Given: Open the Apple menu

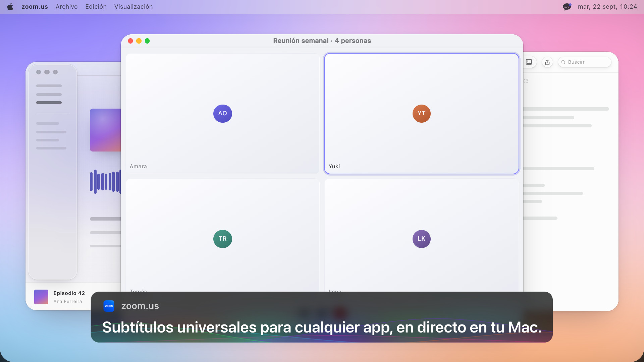Looking at the screenshot, I should [10, 7].
